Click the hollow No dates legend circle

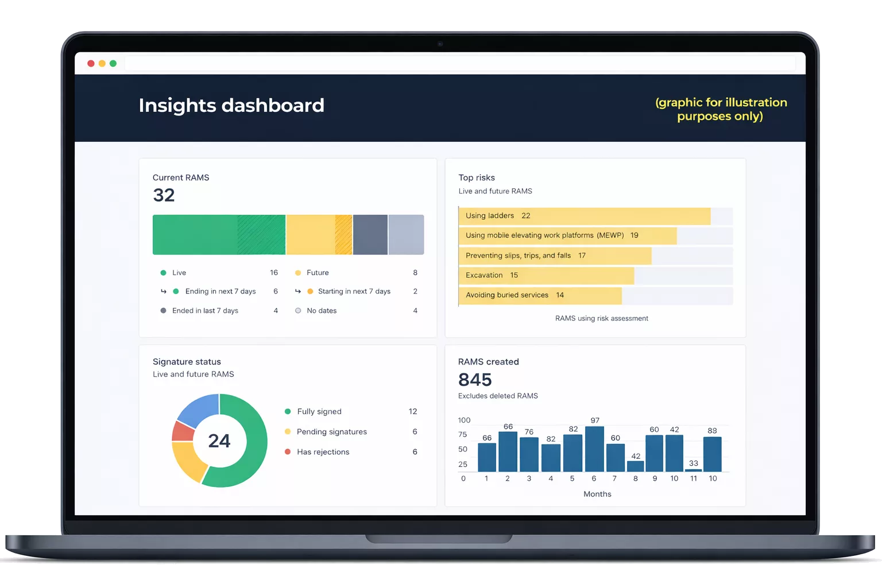point(298,311)
